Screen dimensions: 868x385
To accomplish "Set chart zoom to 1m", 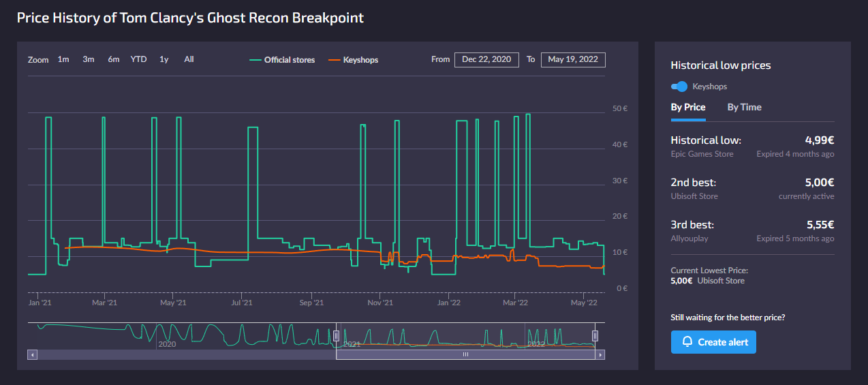I will [63, 59].
